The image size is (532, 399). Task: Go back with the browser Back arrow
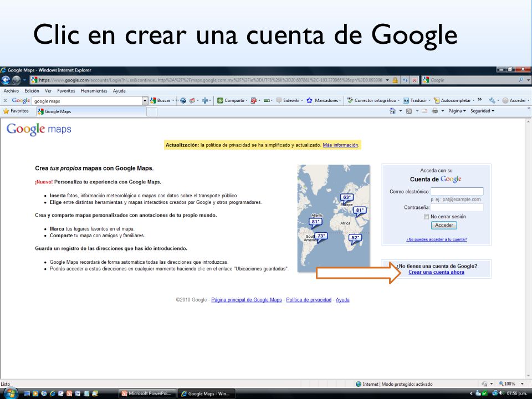(x=6, y=80)
